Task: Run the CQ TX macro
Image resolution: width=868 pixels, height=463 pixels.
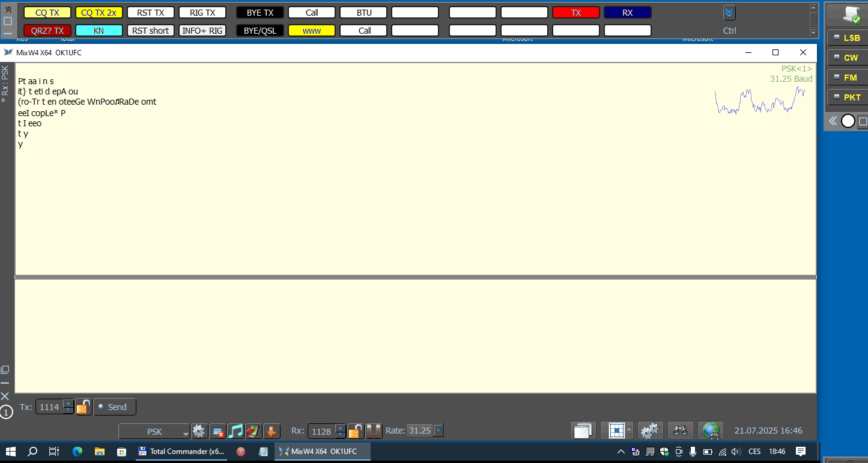Action: [47, 13]
